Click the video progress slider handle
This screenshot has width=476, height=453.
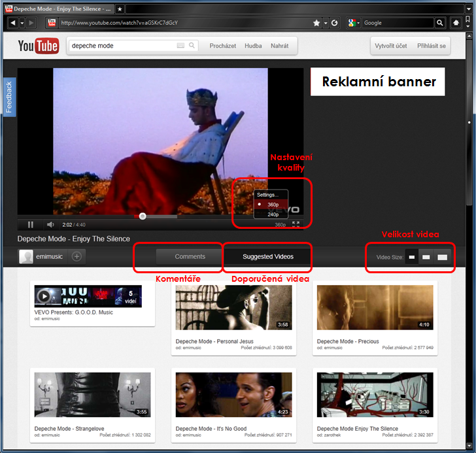point(143,216)
